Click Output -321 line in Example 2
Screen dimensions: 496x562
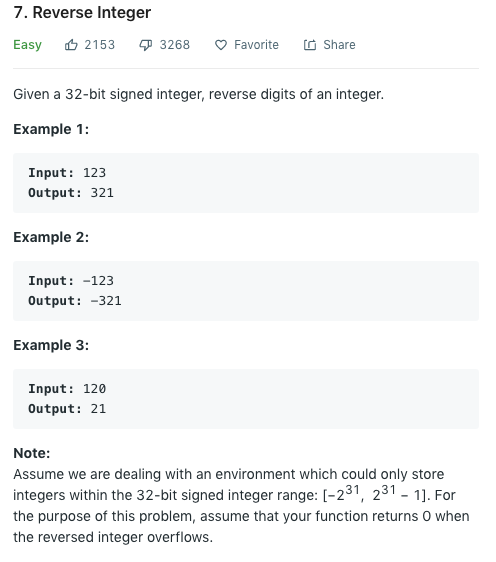pyautogui.click(x=75, y=301)
